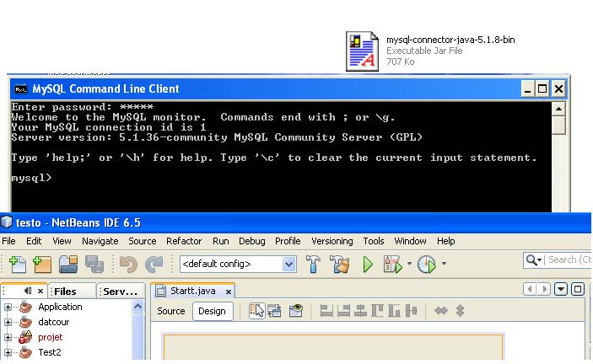593x364 pixels.
Task: Open an existing project
Action: [68, 264]
